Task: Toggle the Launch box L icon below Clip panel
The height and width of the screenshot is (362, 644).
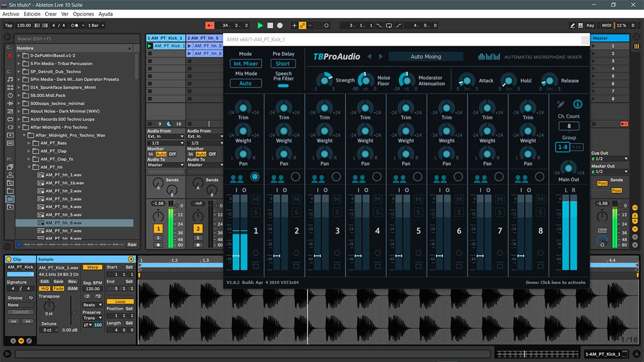Action: 13,341
